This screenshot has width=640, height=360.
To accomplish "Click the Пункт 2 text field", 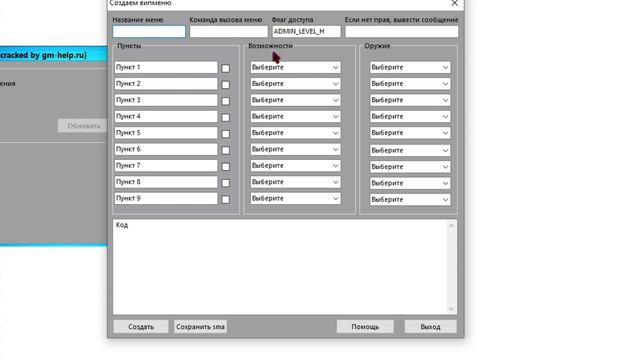I will (166, 84).
